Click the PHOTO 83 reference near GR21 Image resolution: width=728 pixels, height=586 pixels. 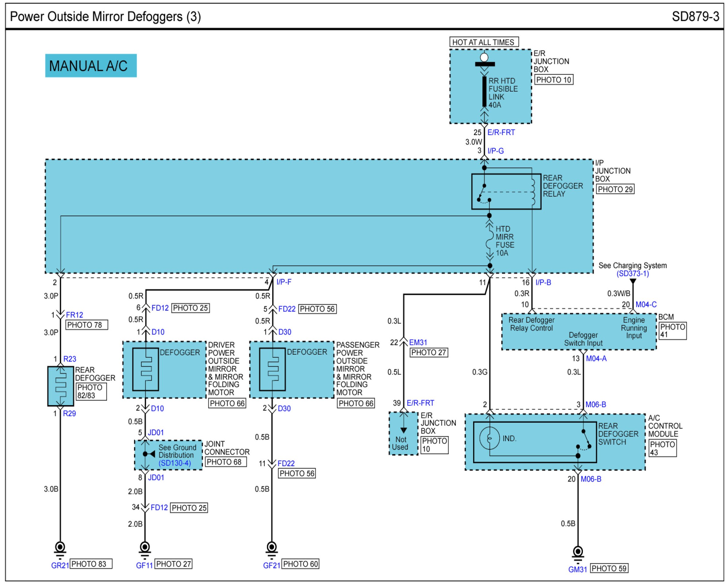coord(91,564)
